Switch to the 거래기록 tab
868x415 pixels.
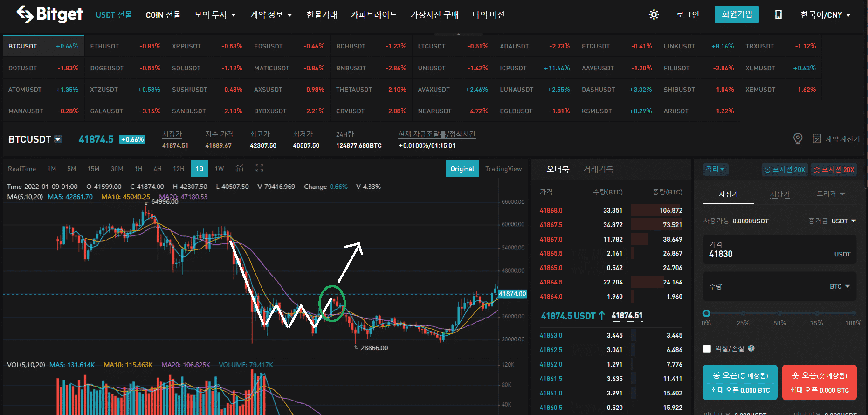(x=598, y=169)
